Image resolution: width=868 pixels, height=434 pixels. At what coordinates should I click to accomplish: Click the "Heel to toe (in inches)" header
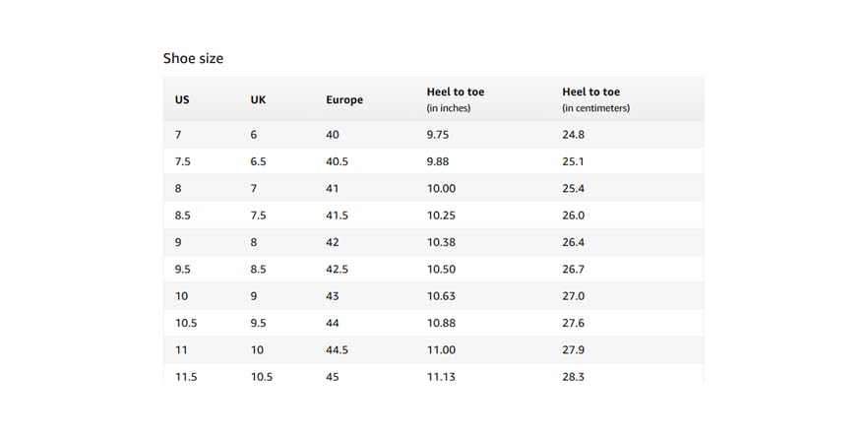(455, 99)
